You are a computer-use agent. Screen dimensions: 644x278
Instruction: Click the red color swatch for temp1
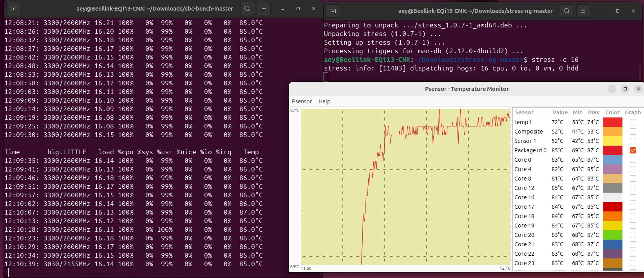tap(613, 122)
